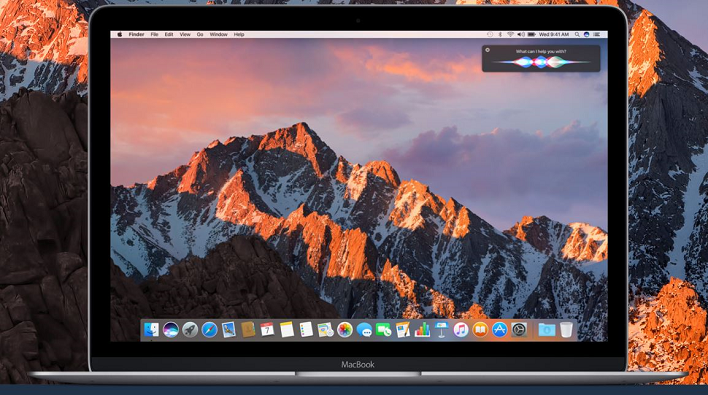Open Notification Center list icon
The width and height of the screenshot is (708, 395).
[597, 34]
